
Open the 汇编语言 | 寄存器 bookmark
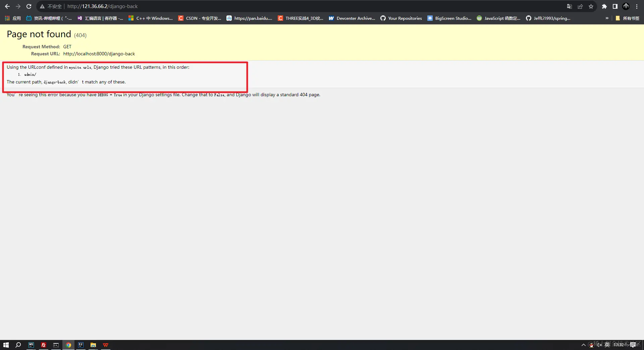pyautogui.click(x=100, y=18)
